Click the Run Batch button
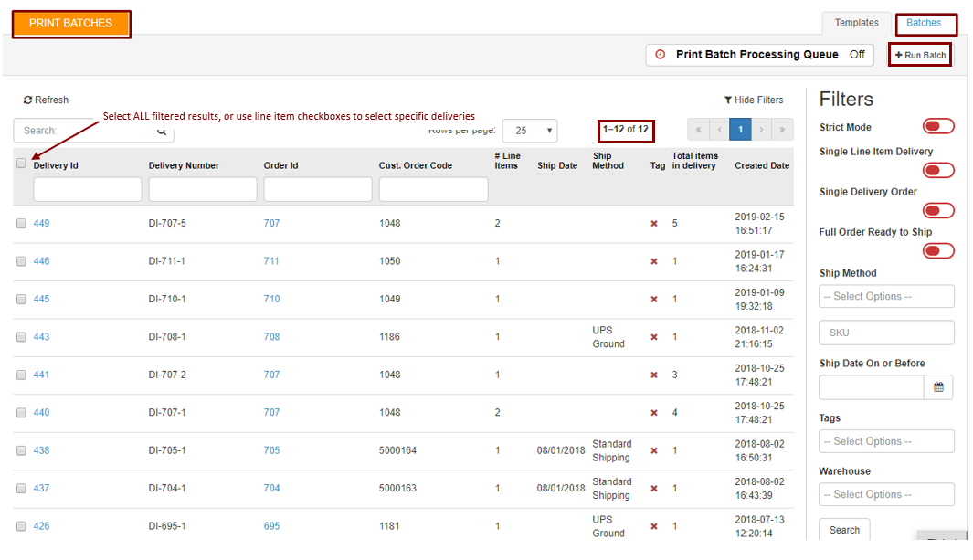Image resolution: width=973 pixels, height=560 pixels. (x=920, y=55)
